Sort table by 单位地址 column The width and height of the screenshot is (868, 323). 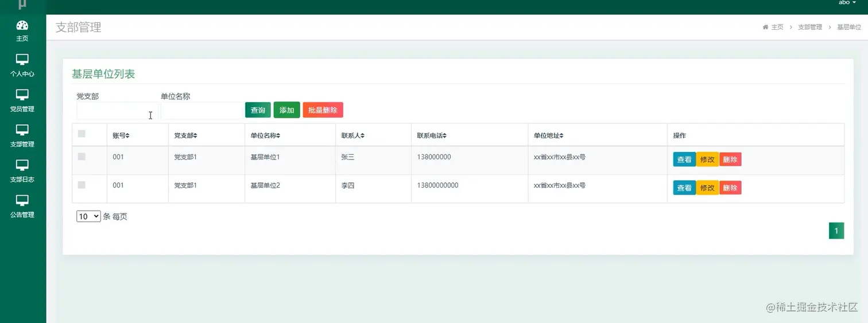pyautogui.click(x=549, y=135)
